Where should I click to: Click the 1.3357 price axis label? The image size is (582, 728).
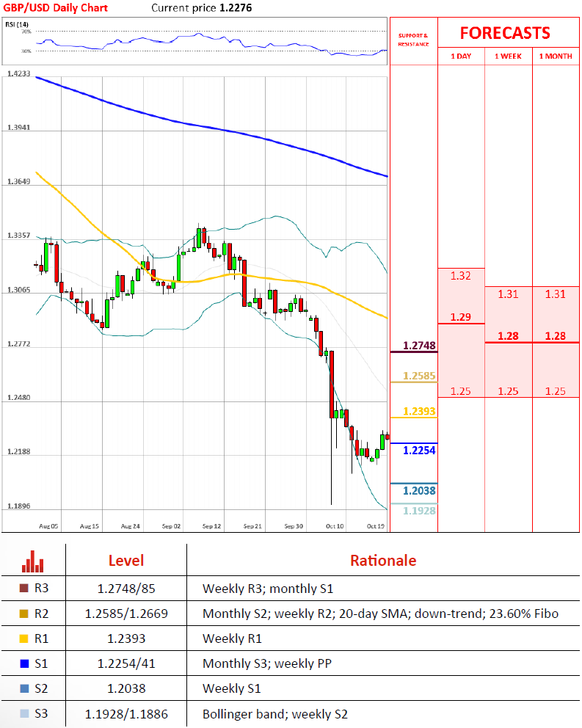[18, 236]
